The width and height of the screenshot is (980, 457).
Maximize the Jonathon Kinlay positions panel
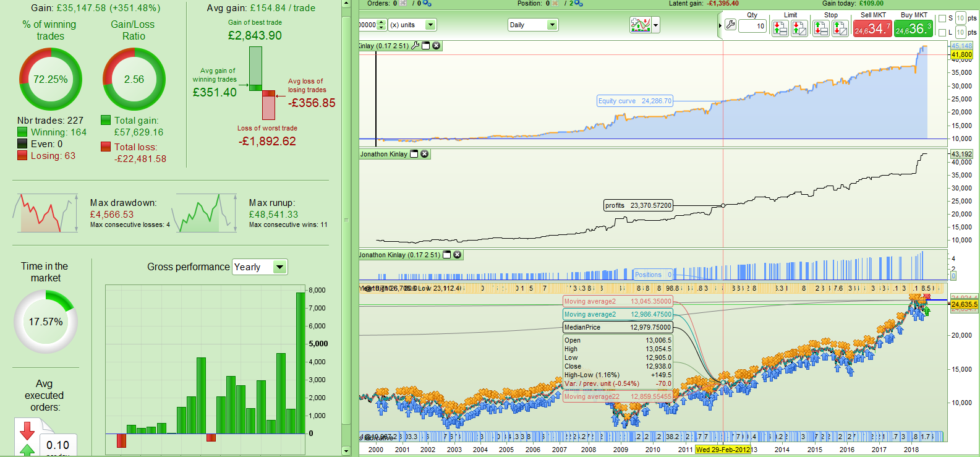[x=447, y=255]
